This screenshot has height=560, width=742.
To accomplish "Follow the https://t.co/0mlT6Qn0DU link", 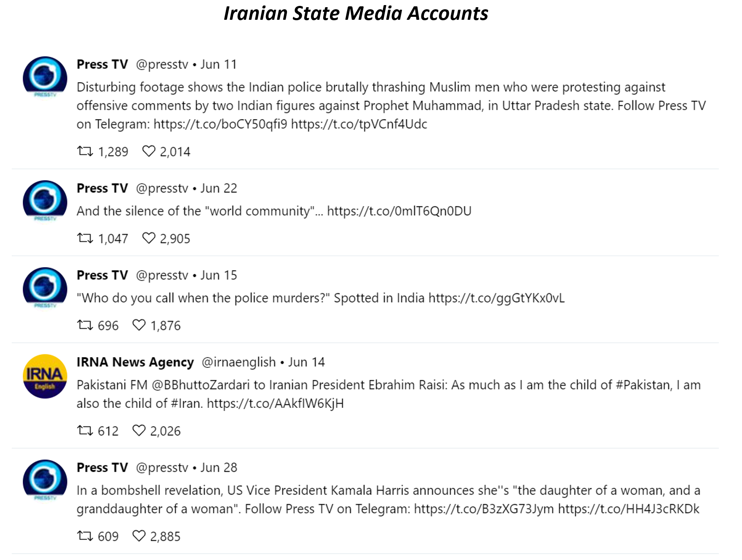I will pos(399,211).
